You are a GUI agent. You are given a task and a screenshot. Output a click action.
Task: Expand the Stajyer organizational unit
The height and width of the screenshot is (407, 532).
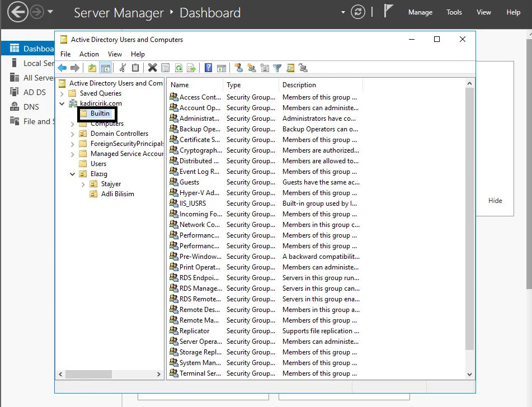[x=83, y=184]
